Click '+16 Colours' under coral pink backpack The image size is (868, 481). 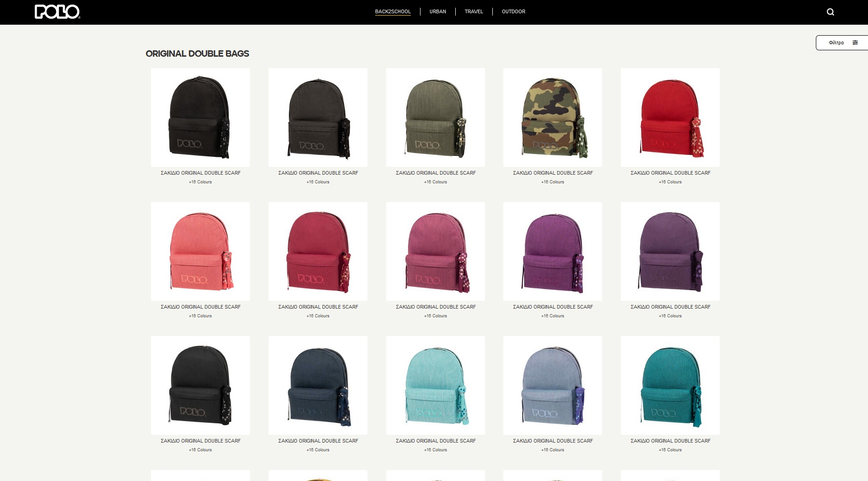200,316
